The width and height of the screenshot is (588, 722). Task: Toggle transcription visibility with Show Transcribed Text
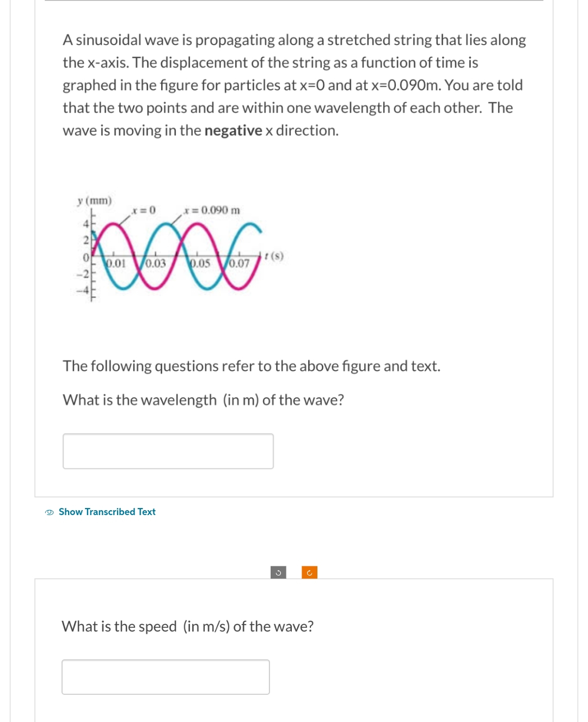pos(107,512)
